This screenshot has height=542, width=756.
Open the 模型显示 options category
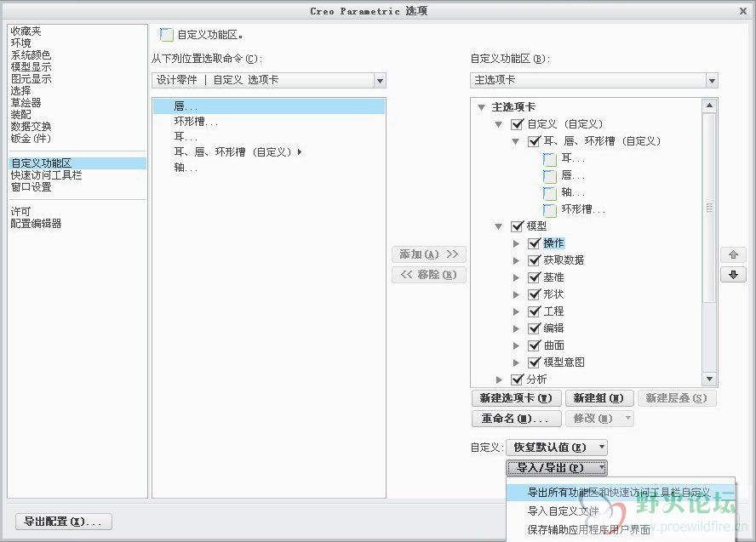tap(31, 67)
